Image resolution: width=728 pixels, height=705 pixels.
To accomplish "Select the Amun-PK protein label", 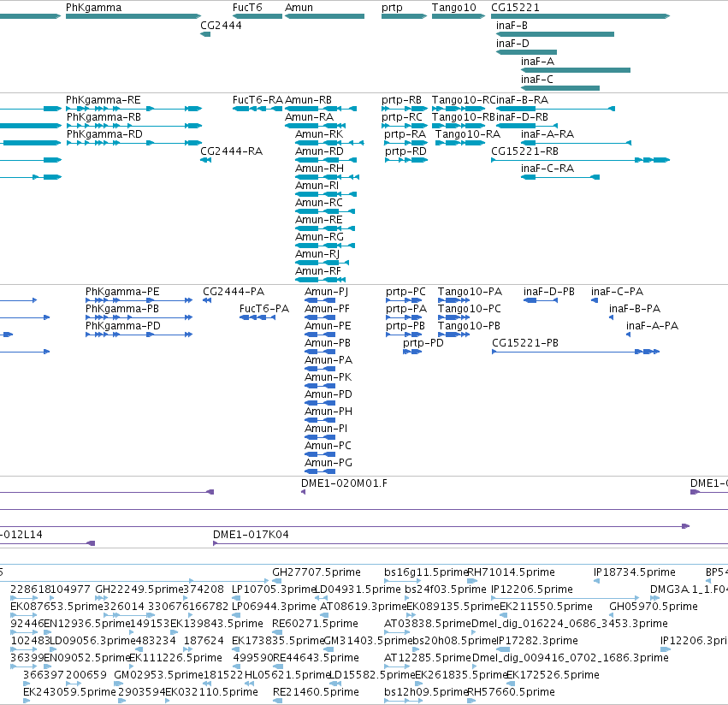I will pyautogui.click(x=328, y=377).
